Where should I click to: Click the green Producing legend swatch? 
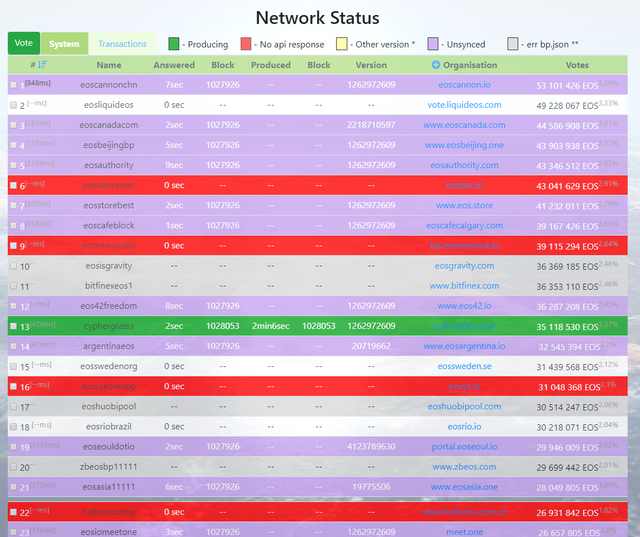click(173, 44)
